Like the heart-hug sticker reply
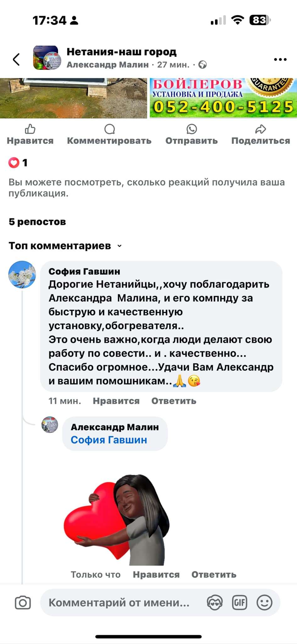This screenshot has width=297, height=644. click(x=156, y=575)
